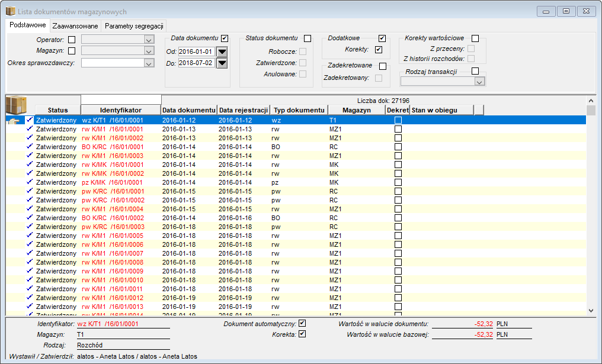Viewport: 602px width, 364px height.
Task: Toggle the Operator checkbox
Action: click(x=72, y=40)
